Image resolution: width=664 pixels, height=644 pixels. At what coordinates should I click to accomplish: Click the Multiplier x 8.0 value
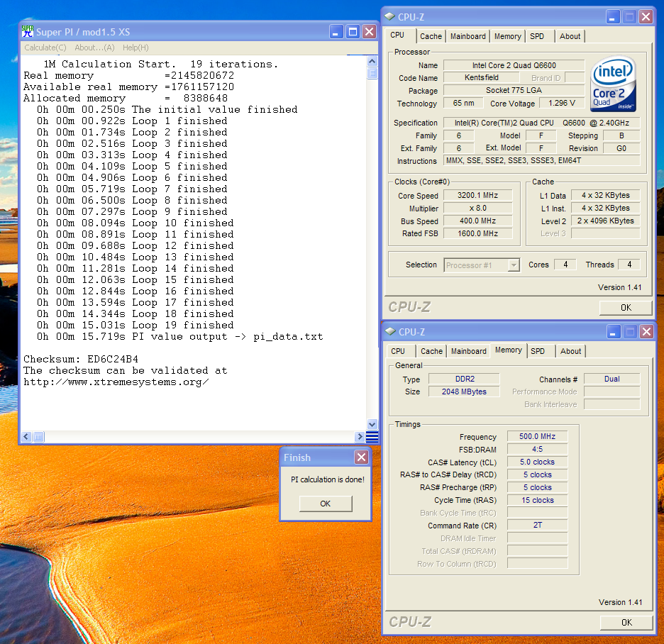[x=477, y=208]
